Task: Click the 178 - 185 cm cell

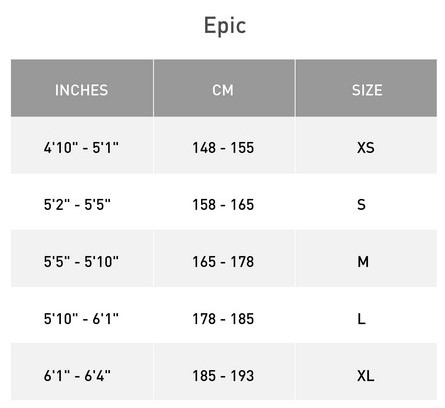Action: pyautogui.click(x=224, y=315)
